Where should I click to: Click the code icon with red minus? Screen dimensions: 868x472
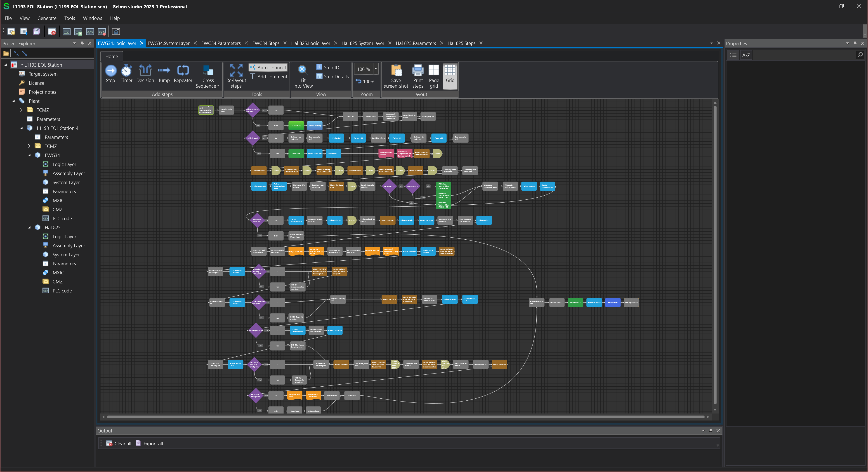(x=102, y=32)
